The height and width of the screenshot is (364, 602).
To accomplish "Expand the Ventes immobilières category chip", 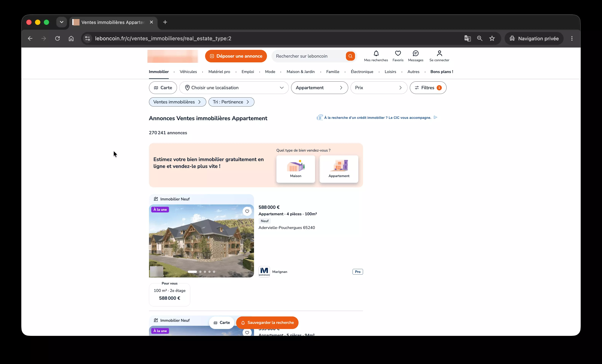I will pos(177,102).
